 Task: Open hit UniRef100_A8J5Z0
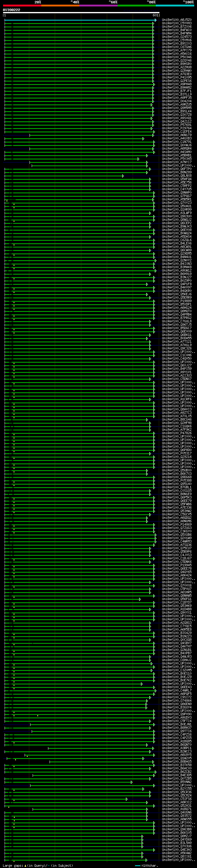[177, 20]
